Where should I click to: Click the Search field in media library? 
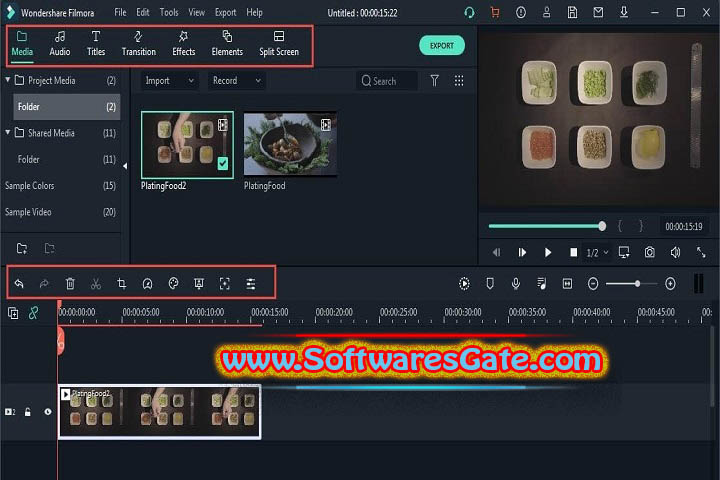click(387, 81)
